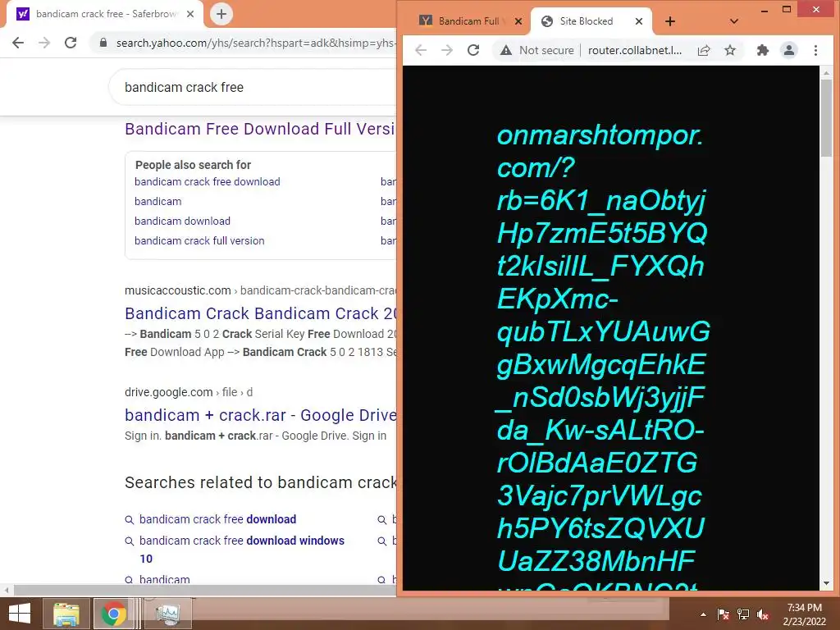
Task: Close the 'Bandicam Full' tab
Action: click(518, 21)
